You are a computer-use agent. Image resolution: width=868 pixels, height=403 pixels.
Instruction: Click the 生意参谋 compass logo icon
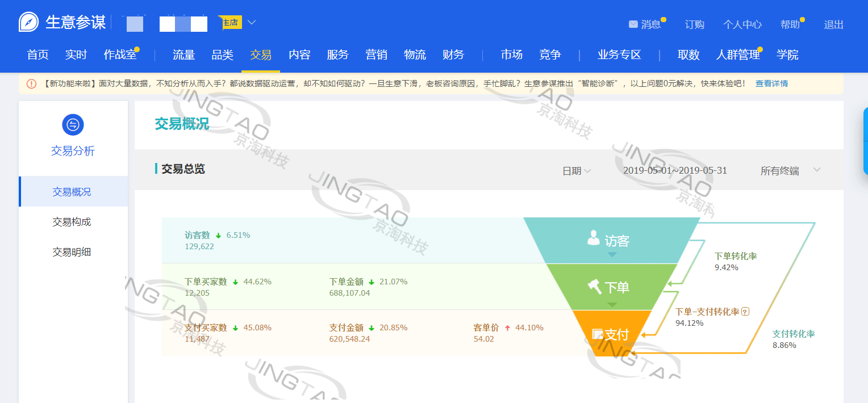pyautogui.click(x=29, y=22)
